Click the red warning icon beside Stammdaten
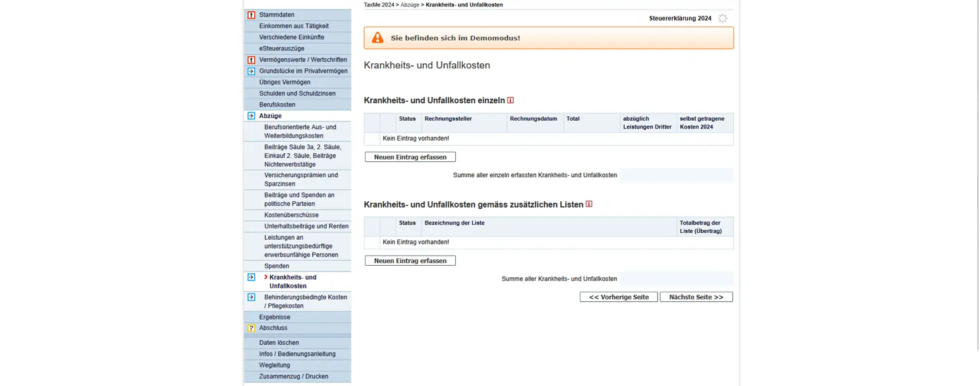Viewport: 980px width, 386px height. pos(251,15)
